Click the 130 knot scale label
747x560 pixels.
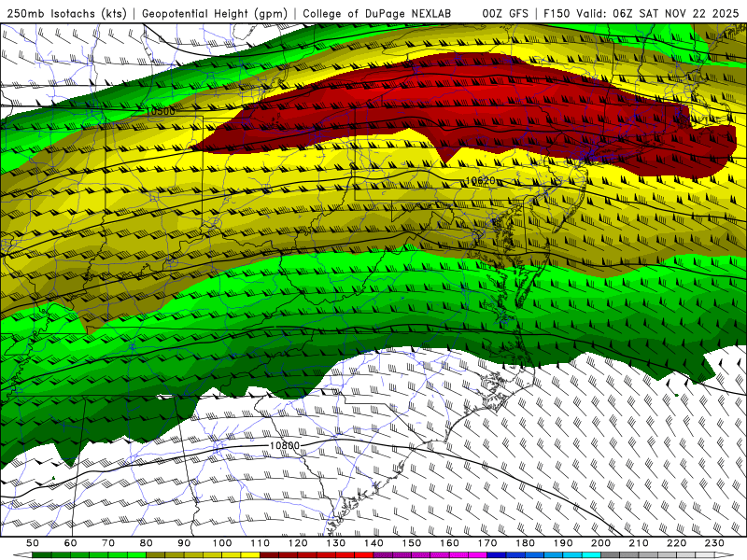tap(336, 543)
